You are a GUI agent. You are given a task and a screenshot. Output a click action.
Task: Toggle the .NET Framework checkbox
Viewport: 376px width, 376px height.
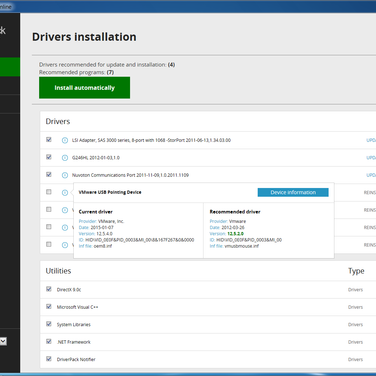(49, 341)
